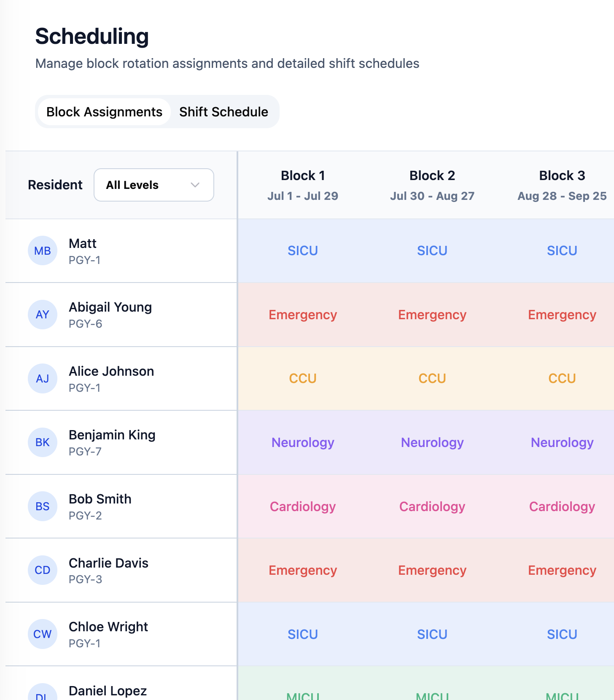Image resolution: width=614 pixels, height=700 pixels.
Task: Click Chloe Wright's CW avatar
Action: click(43, 634)
